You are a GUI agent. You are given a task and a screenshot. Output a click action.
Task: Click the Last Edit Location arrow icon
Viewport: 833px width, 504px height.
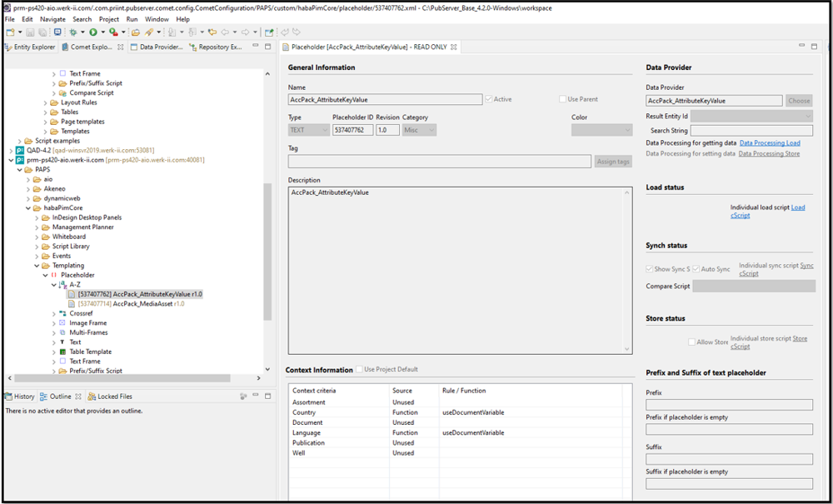click(212, 32)
